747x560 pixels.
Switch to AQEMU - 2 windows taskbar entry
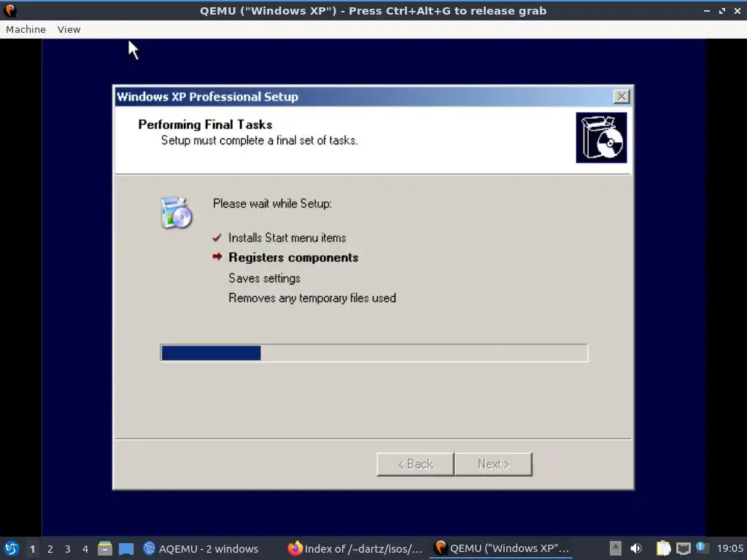(x=201, y=548)
